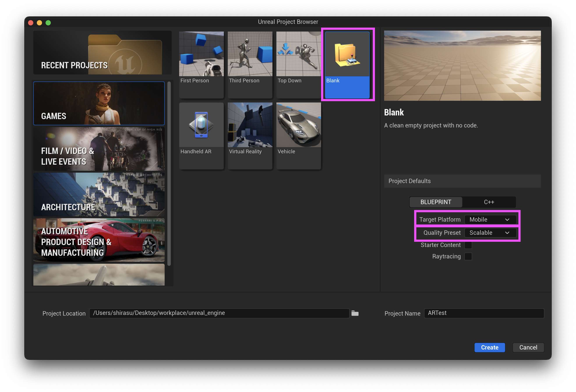Pick the Vehicle template icon

pos(299,125)
